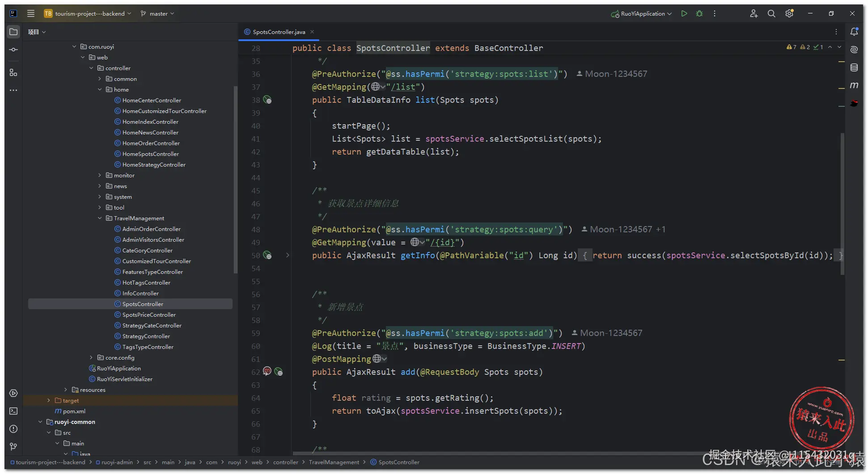This screenshot has height=474, width=868.
Task: Start debugging with the bug icon
Action: [x=699, y=13]
